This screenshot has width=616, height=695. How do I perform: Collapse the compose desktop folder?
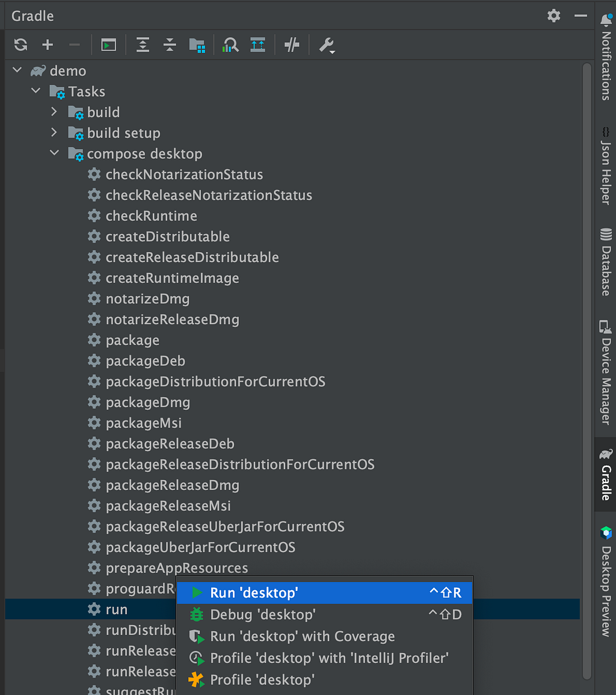(x=54, y=153)
